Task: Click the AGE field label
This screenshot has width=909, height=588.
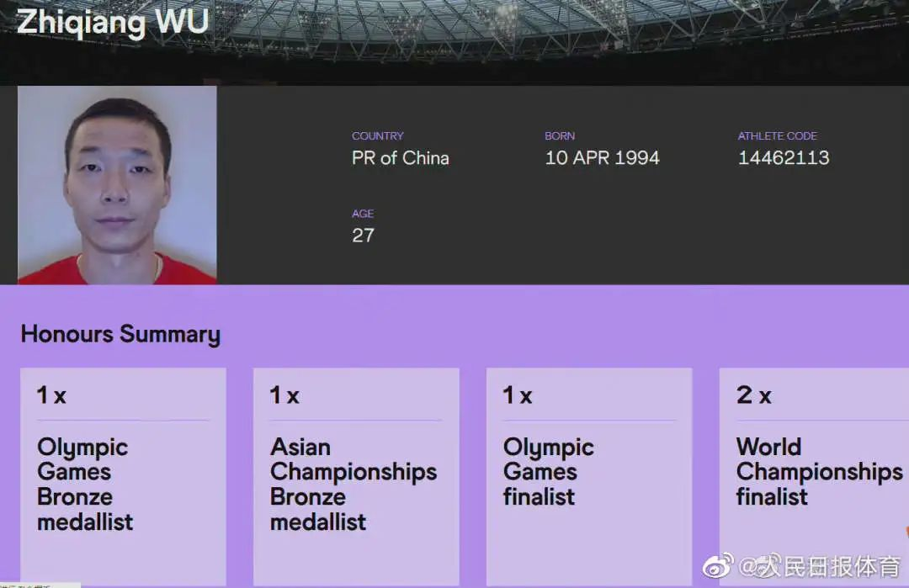Action: point(363,214)
